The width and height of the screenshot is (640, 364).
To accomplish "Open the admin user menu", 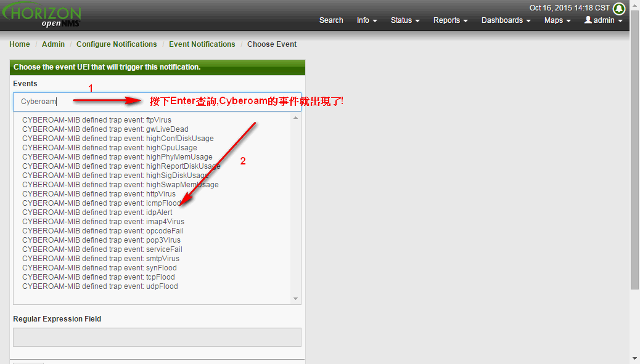I will point(603,20).
